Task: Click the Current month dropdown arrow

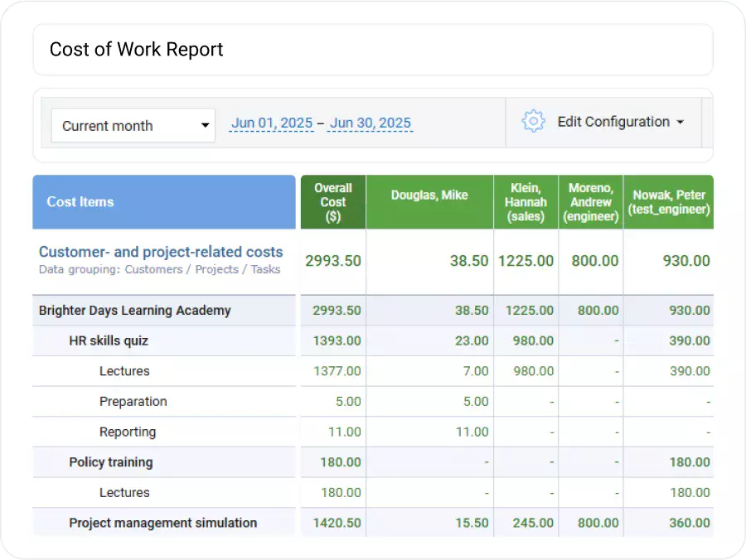Action: click(204, 125)
